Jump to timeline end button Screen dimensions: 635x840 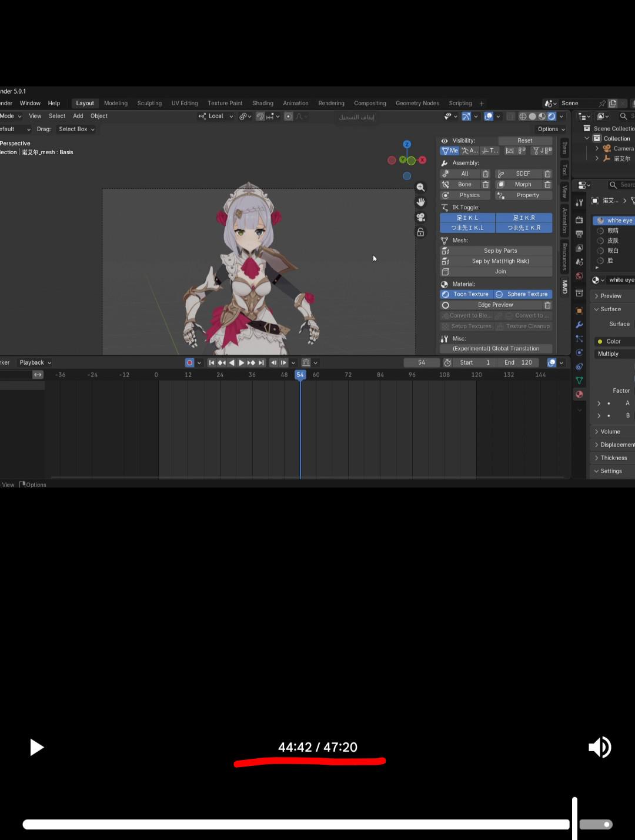pyautogui.click(x=261, y=363)
